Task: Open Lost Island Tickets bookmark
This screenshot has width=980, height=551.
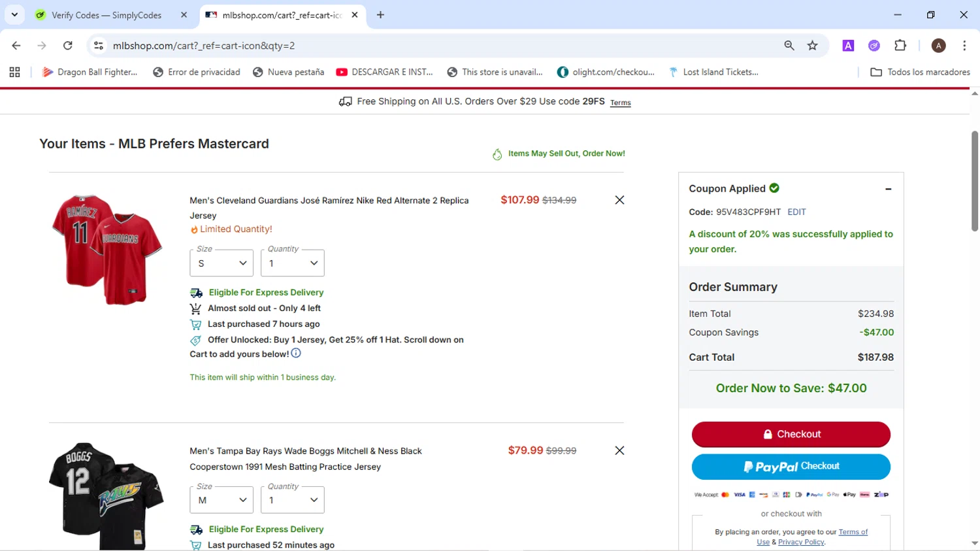Action: click(713, 72)
